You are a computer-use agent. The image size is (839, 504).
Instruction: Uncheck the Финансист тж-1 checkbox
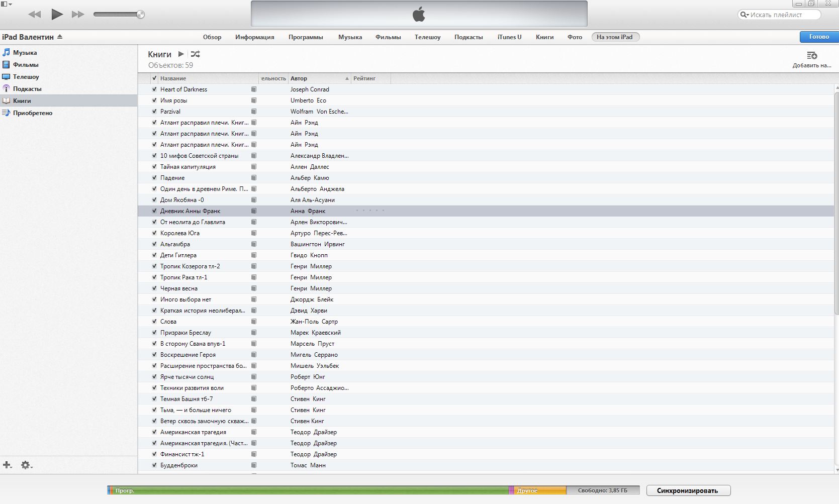pos(154,454)
